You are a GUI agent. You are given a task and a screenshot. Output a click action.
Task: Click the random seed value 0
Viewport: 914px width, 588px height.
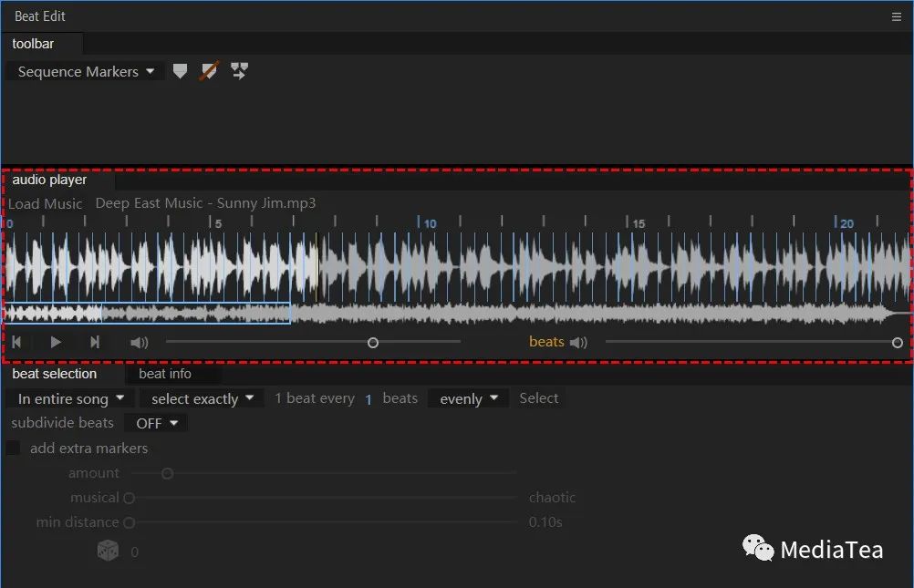coord(135,552)
